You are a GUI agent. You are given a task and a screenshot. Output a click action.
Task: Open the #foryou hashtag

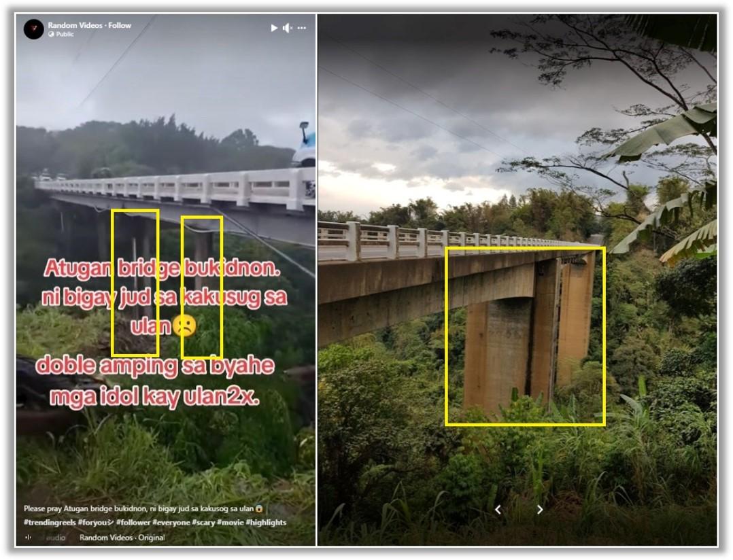(x=96, y=523)
